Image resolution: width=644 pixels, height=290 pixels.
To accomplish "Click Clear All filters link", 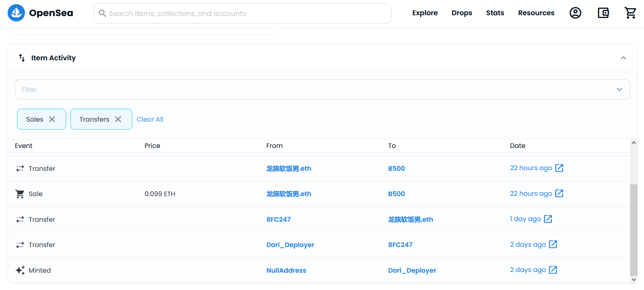I will click(x=150, y=119).
